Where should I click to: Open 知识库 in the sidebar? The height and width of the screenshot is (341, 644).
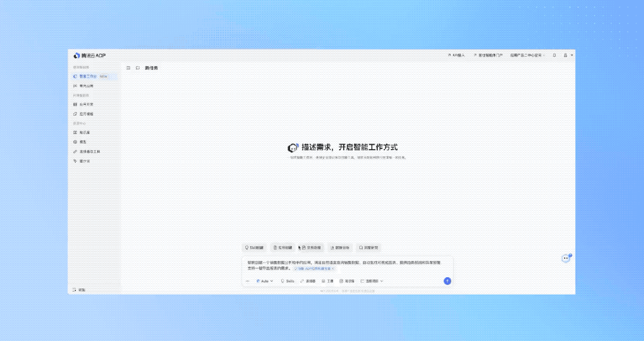[x=82, y=132]
